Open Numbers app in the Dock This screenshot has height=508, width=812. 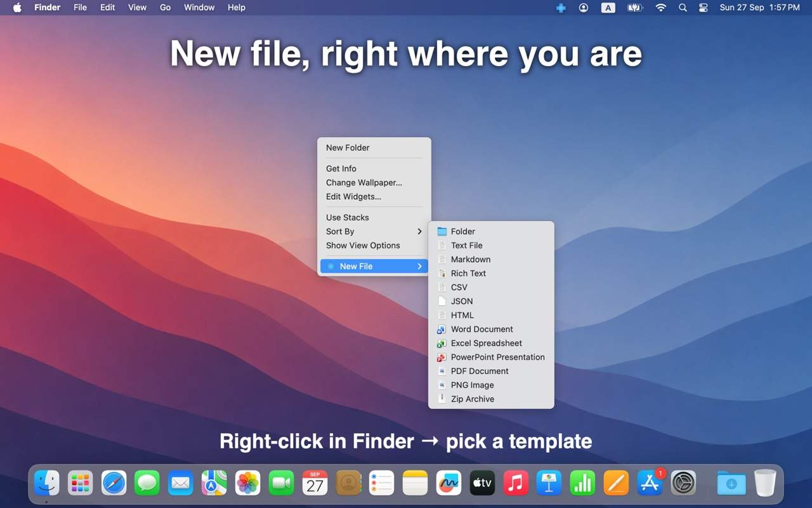click(582, 483)
